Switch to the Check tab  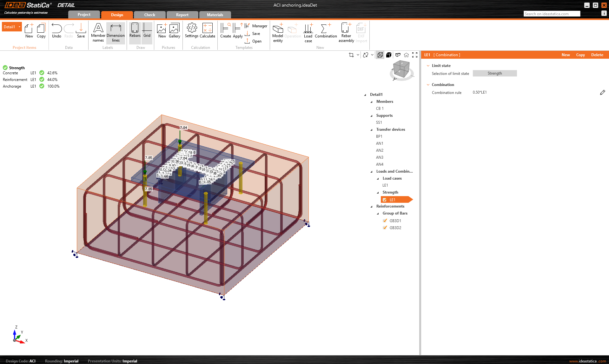pos(149,15)
